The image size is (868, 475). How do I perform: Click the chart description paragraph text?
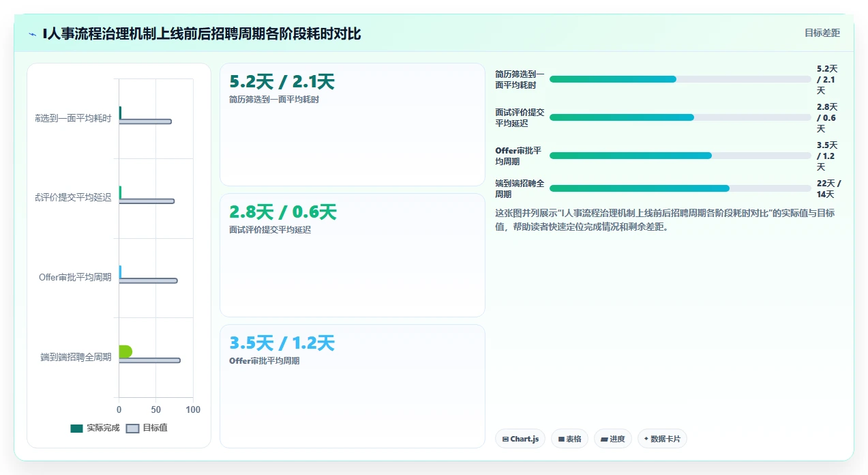[x=665, y=220]
